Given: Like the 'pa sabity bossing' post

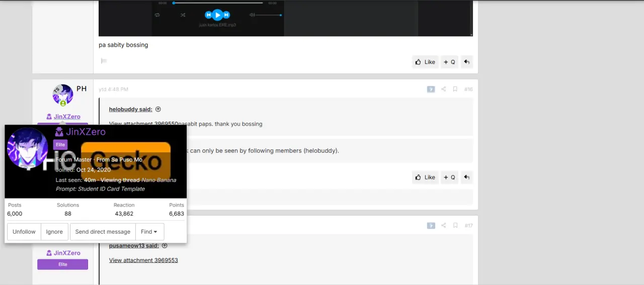Looking at the screenshot, I should tap(425, 62).
